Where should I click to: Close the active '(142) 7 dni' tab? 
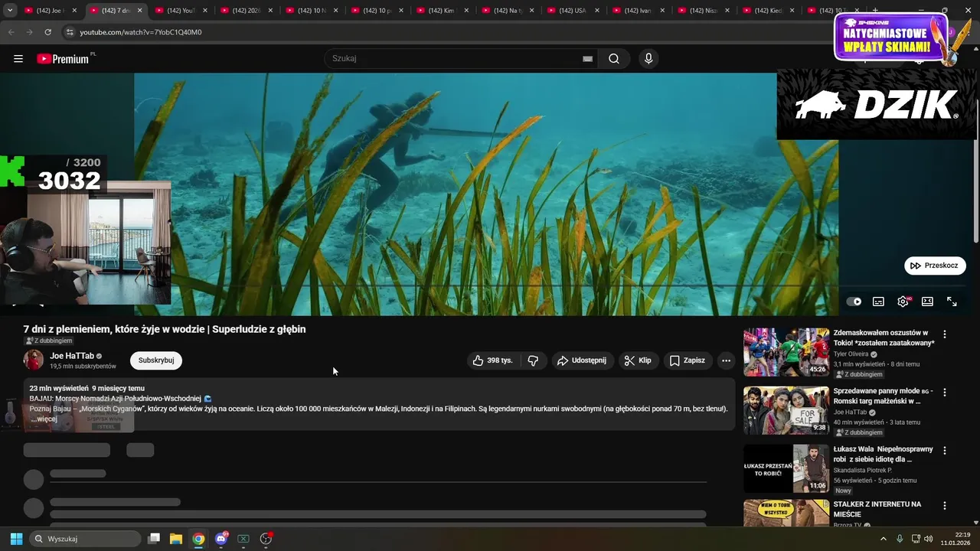coord(139,11)
